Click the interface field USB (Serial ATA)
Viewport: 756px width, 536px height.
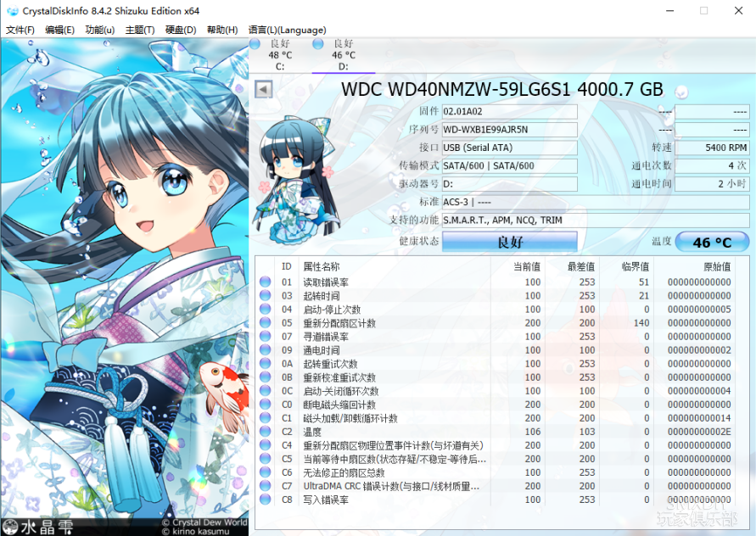pyautogui.click(x=510, y=148)
